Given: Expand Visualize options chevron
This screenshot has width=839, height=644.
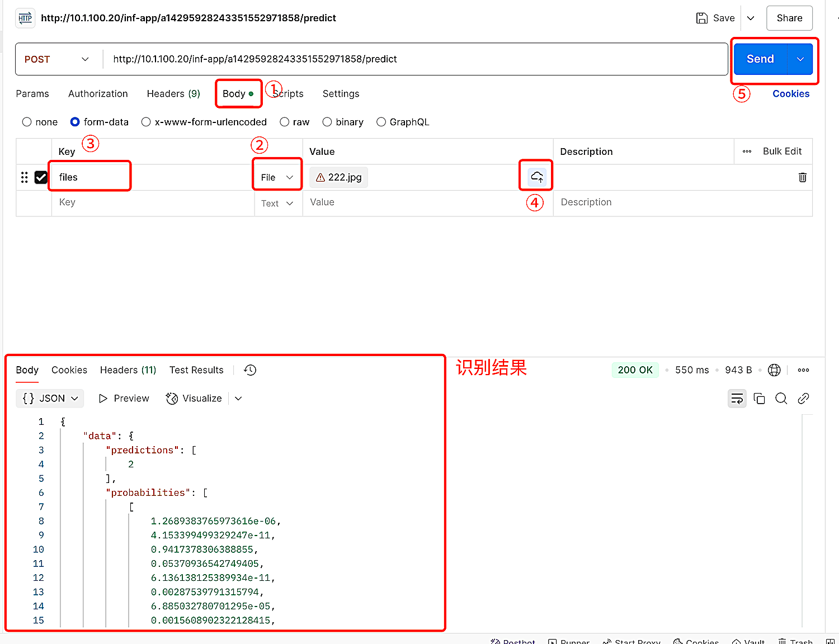Looking at the screenshot, I should tap(238, 399).
